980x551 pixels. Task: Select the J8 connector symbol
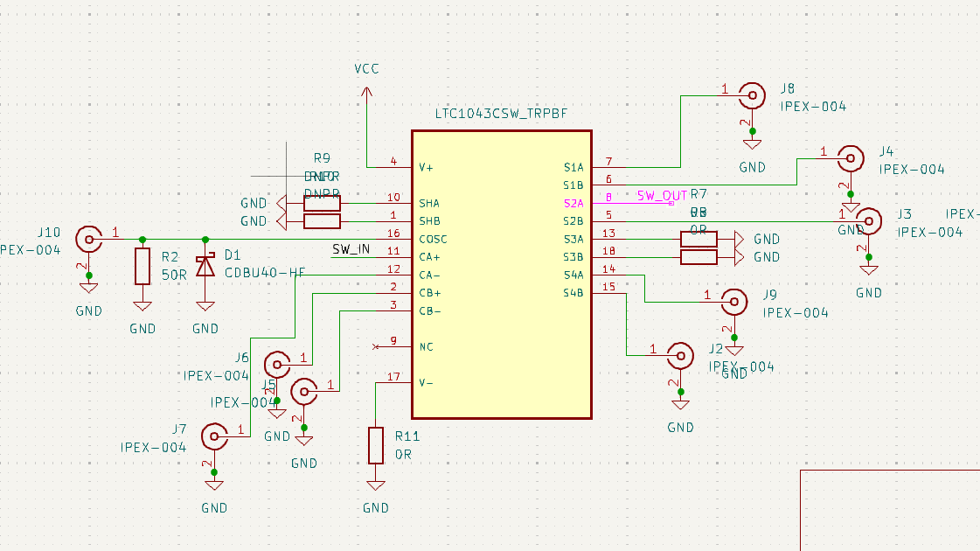(750, 94)
